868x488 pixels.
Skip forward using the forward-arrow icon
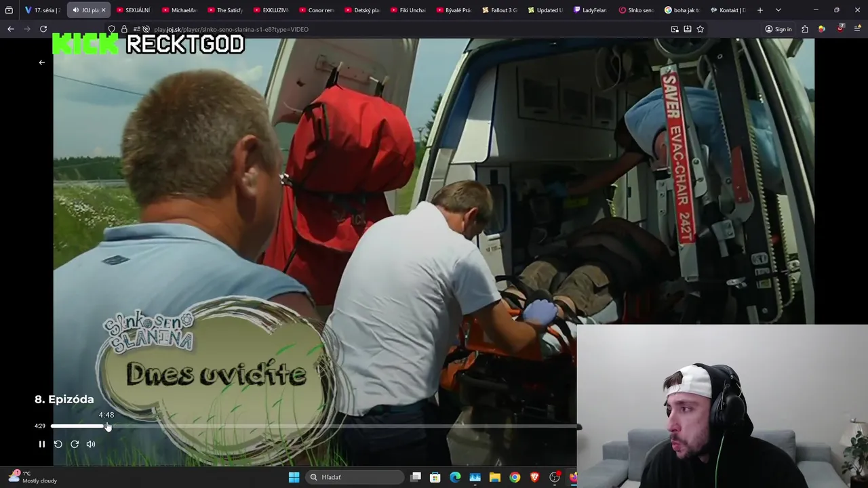pyautogui.click(x=75, y=444)
